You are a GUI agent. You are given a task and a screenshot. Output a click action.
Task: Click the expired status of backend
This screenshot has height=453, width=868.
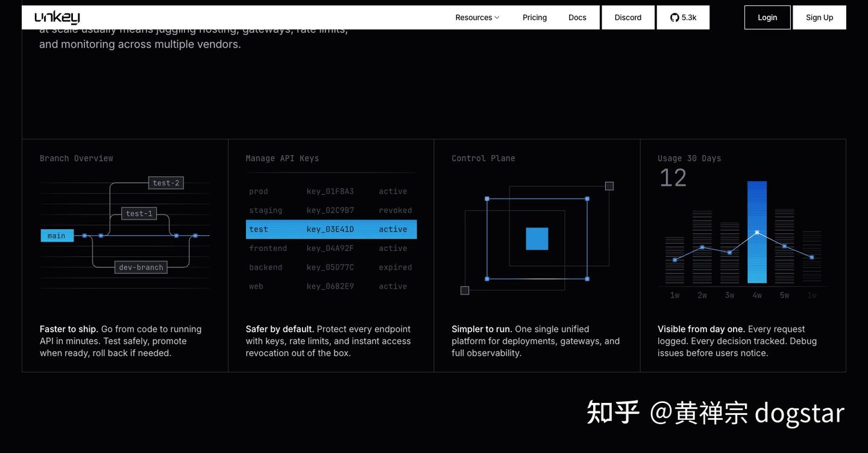coord(395,267)
